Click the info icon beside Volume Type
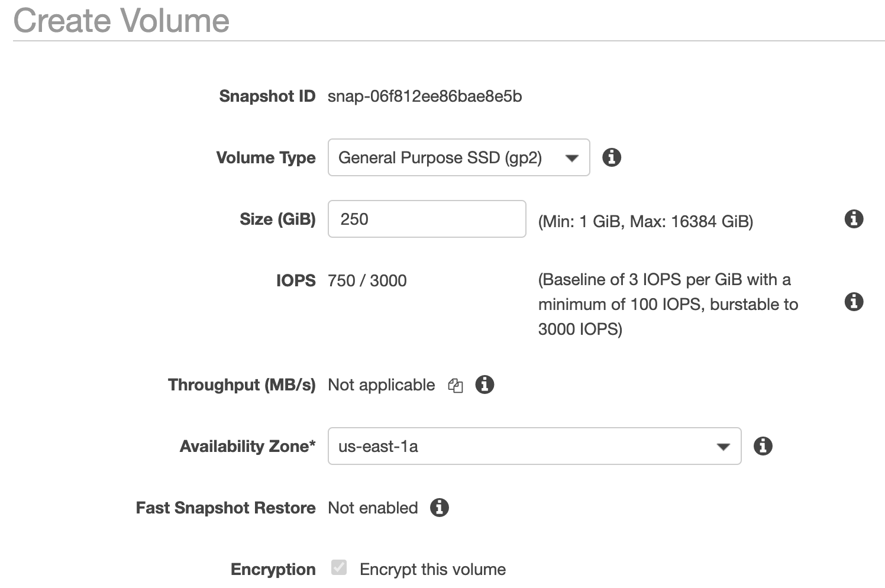This screenshot has height=588, width=885. point(612,157)
